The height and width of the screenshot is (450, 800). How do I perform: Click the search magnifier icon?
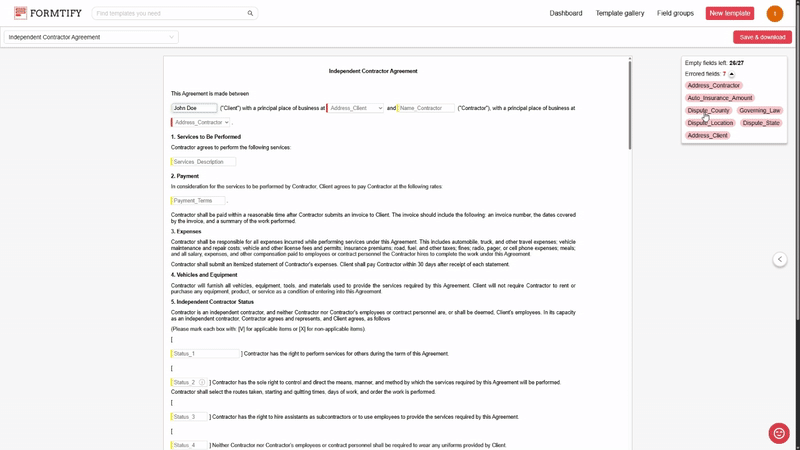pyautogui.click(x=250, y=14)
